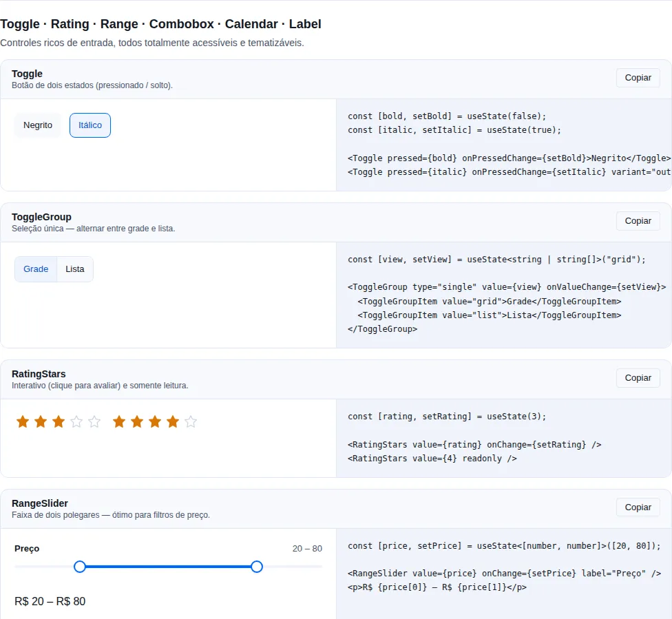The width and height of the screenshot is (672, 619).
Task: Click the code line "const [rating, setRating] = useState(3);"
Action: 447,417
